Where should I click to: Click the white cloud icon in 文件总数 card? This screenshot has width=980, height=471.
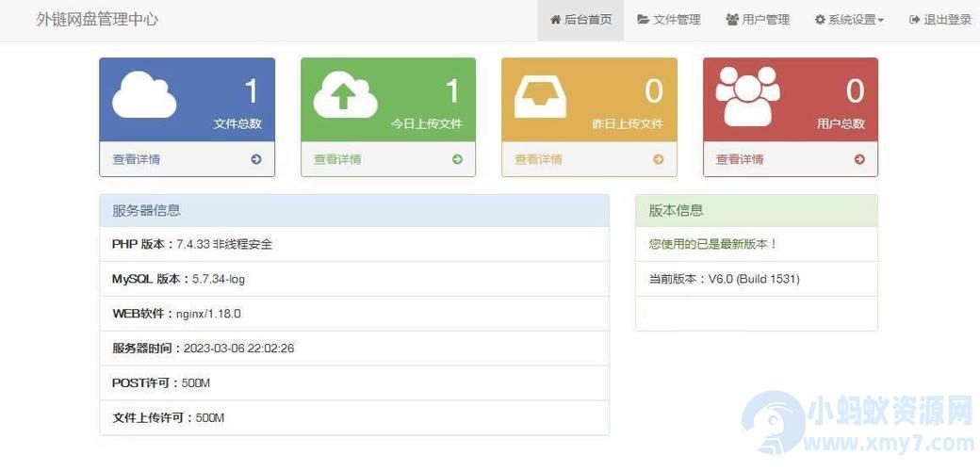pyautogui.click(x=144, y=94)
